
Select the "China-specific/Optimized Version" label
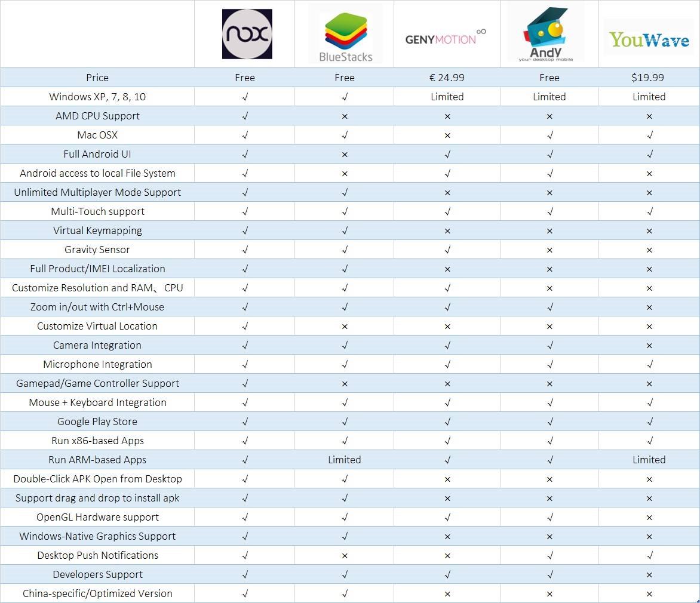point(97,593)
